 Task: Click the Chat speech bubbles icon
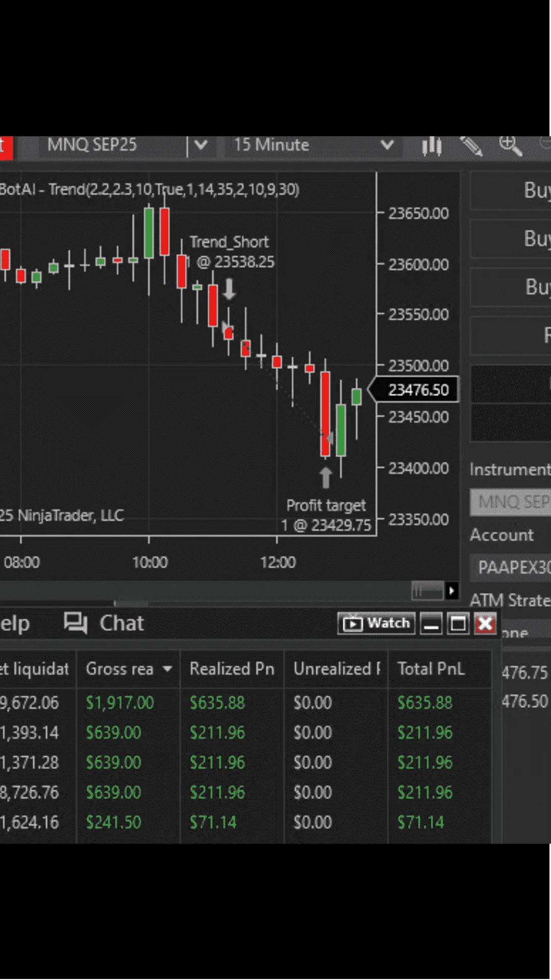(76, 623)
